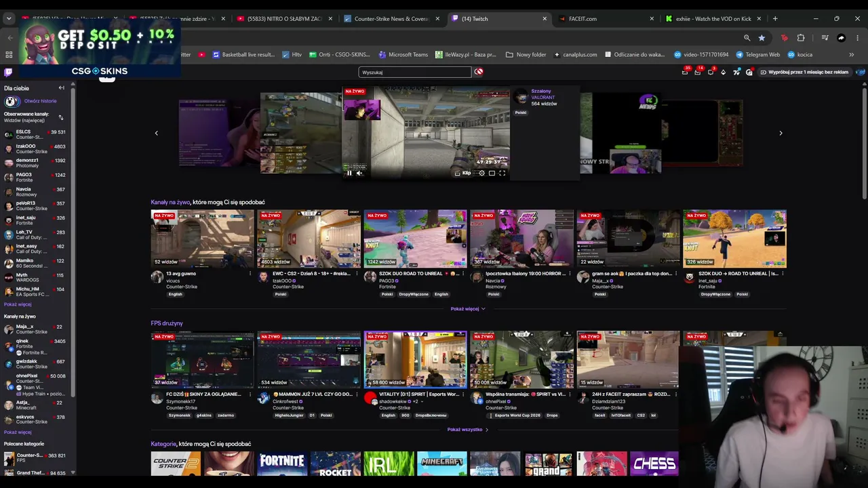The height and width of the screenshot is (488, 868).
Task: Bookmark this page with star icon
Action: [x=762, y=38]
